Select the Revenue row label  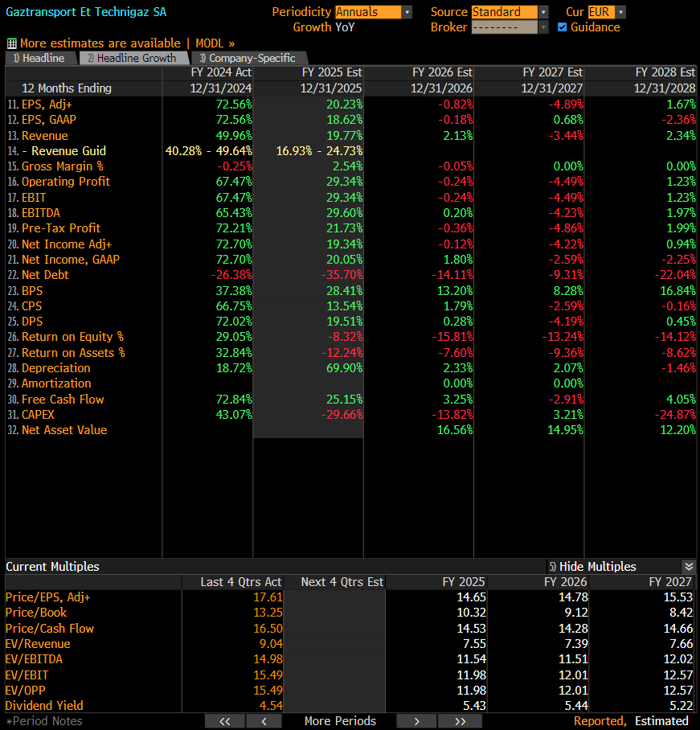[x=45, y=136]
